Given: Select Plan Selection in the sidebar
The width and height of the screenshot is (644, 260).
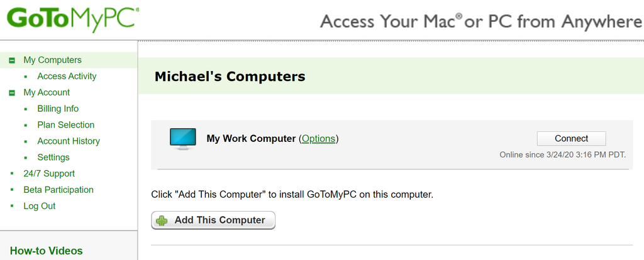Looking at the screenshot, I should (x=65, y=125).
